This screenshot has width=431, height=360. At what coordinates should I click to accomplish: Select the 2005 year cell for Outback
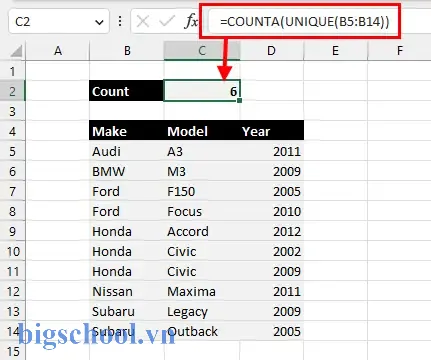click(x=272, y=331)
